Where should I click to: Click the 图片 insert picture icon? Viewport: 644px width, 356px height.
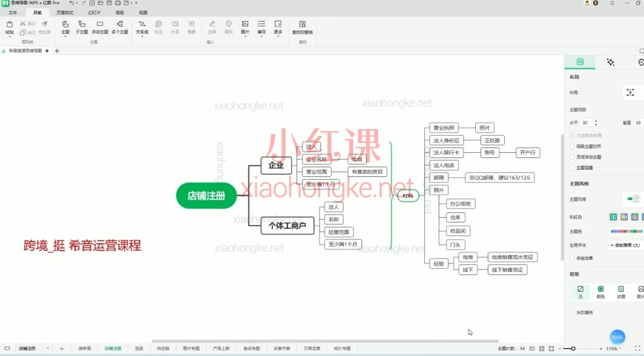[246, 24]
